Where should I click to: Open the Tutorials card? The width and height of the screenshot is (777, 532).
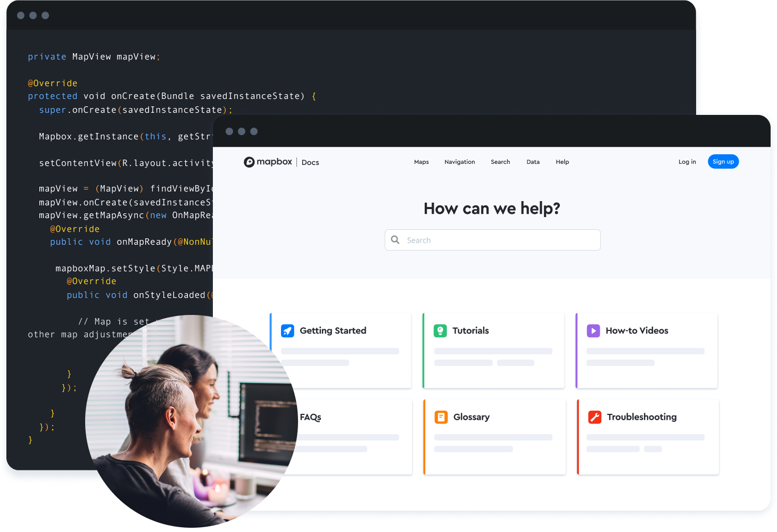click(x=493, y=351)
